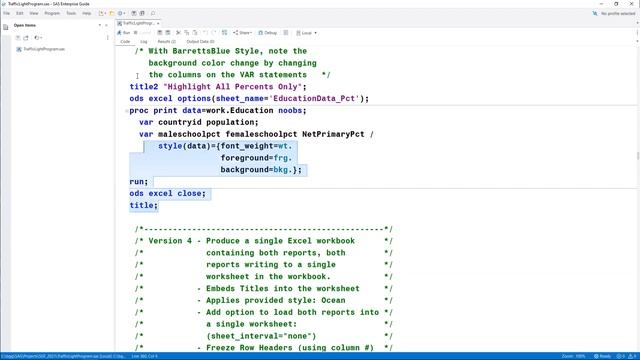Click 'background=bkg.};' code line
This screenshot has height=360, width=640.
[x=261, y=170]
